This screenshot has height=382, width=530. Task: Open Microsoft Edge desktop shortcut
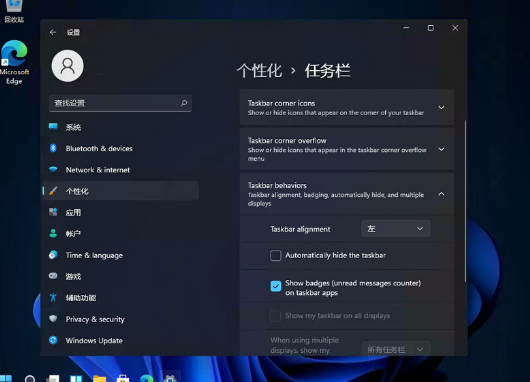click(14, 63)
